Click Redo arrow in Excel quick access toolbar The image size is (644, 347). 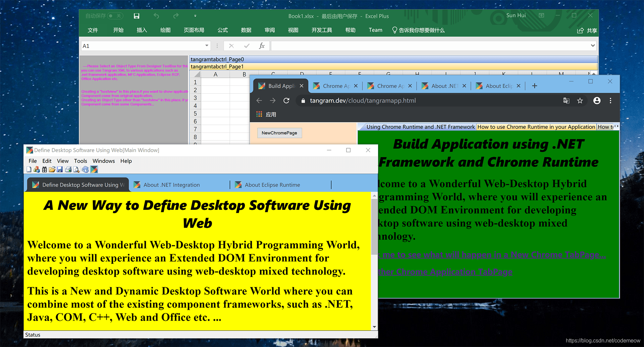point(176,16)
